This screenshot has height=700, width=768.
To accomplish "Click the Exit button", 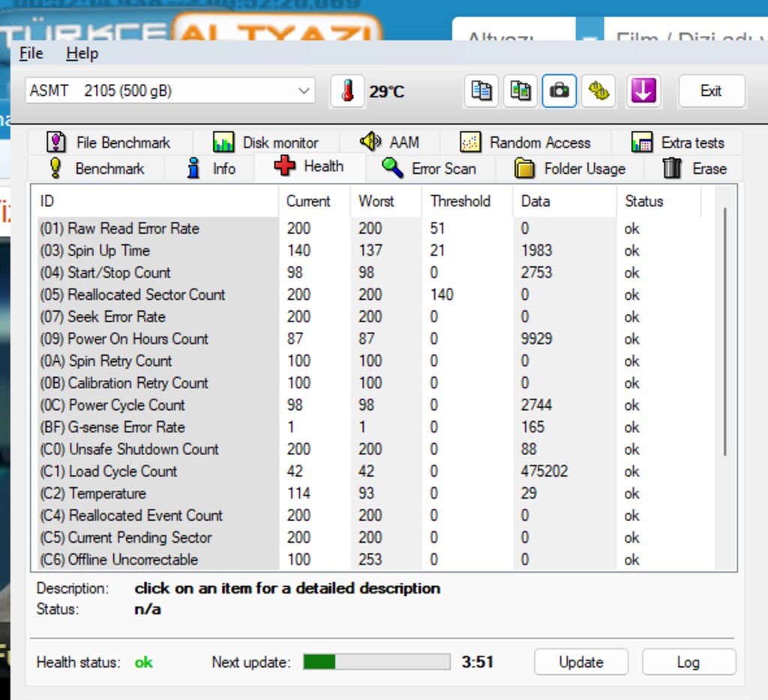I will click(712, 91).
